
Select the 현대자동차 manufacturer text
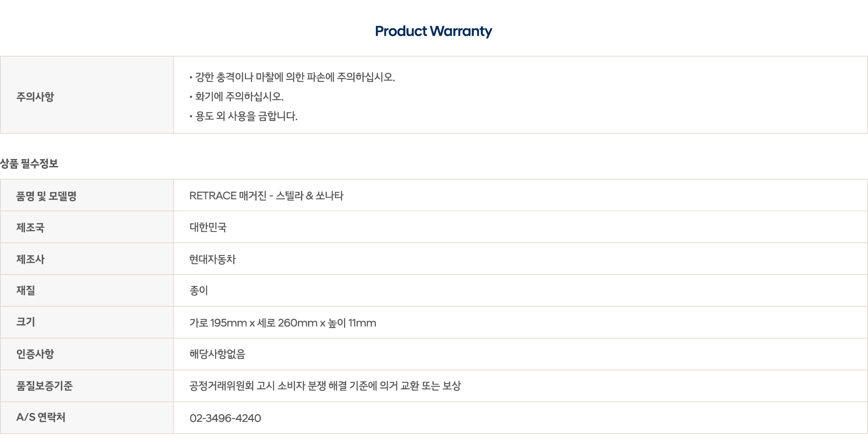pyautogui.click(x=212, y=259)
